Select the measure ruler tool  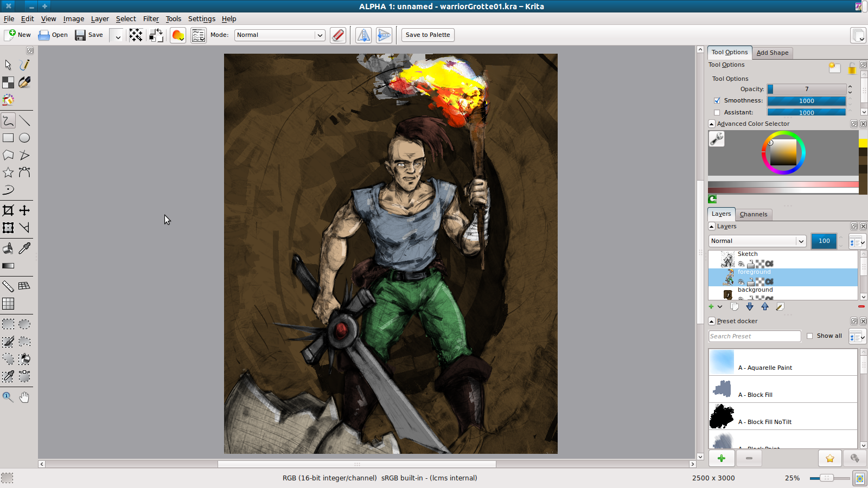click(8, 286)
